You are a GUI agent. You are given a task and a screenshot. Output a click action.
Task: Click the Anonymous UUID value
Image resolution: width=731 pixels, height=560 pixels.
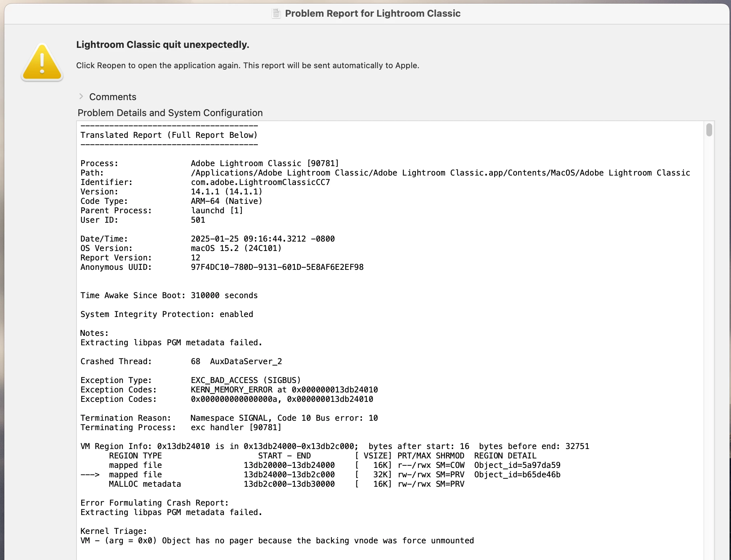point(277,267)
